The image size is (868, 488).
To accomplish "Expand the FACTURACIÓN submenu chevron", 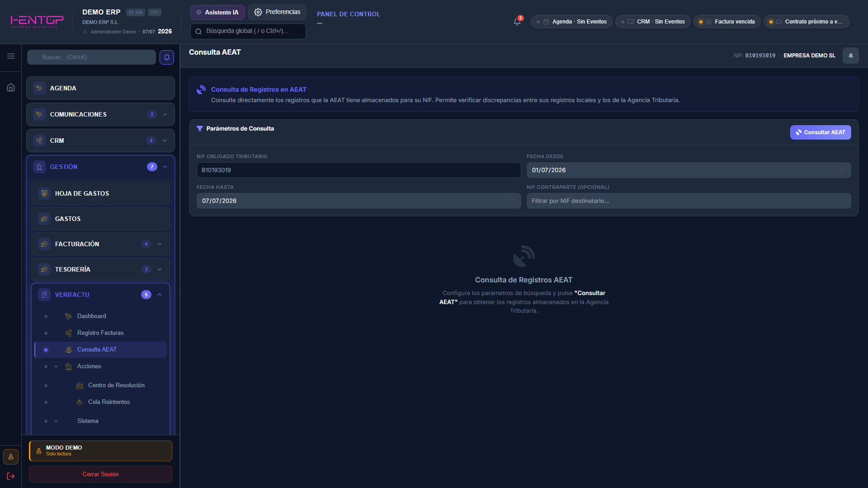I will point(160,244).
